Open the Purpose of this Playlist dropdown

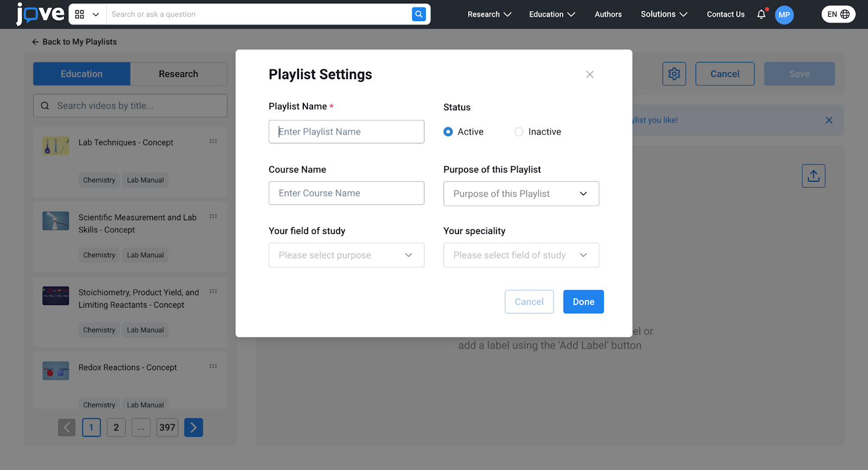coord(521,194)
